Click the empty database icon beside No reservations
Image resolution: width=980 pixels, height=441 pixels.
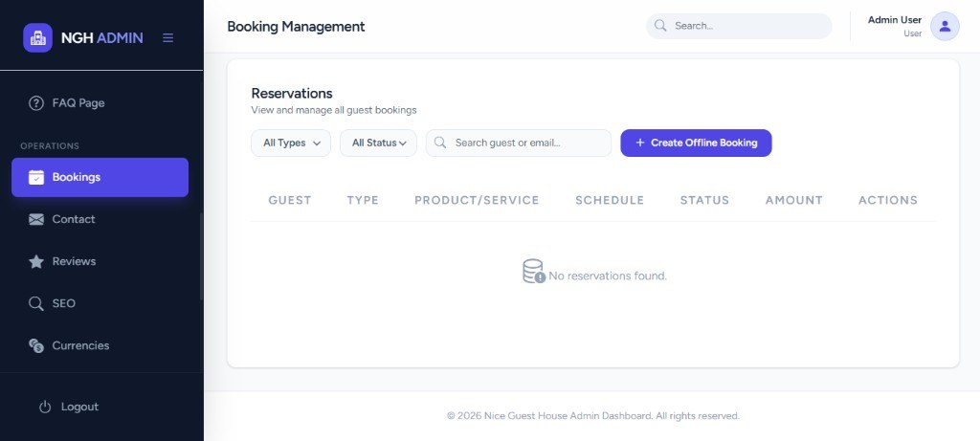click(x=534, y=272)
